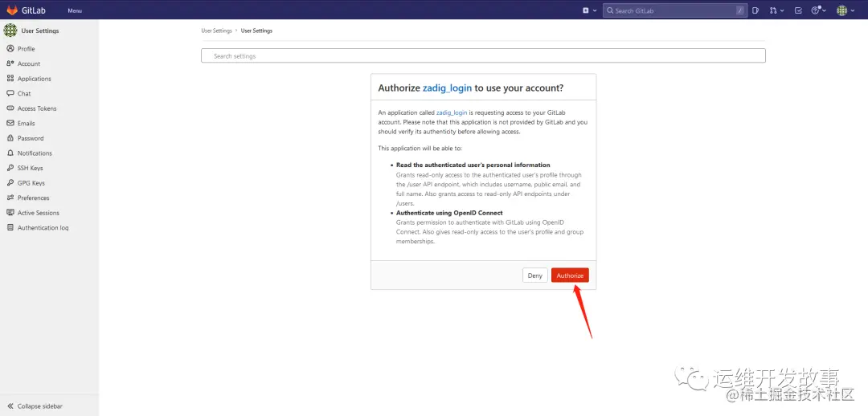Screen dimensions: 868x416
Task: Select text 'This application will be able to:'
Action: pyautogui.click(x=420, y=149)
